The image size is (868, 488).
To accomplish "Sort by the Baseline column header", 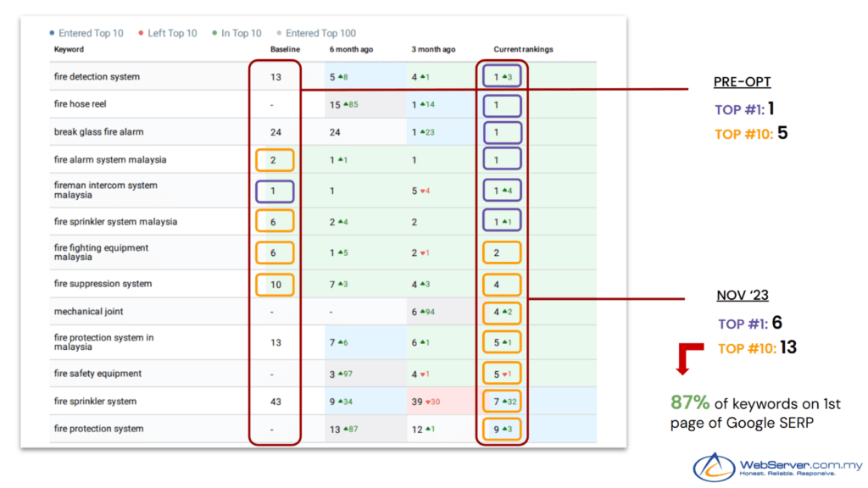I will pos(284,50).
